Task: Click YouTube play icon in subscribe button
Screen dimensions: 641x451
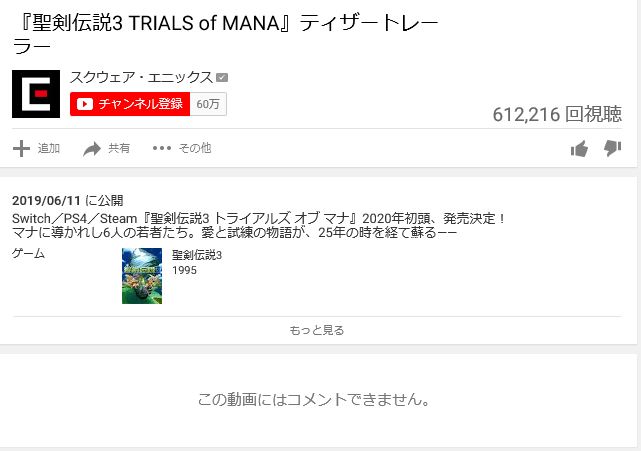Action: coord(85,104)
